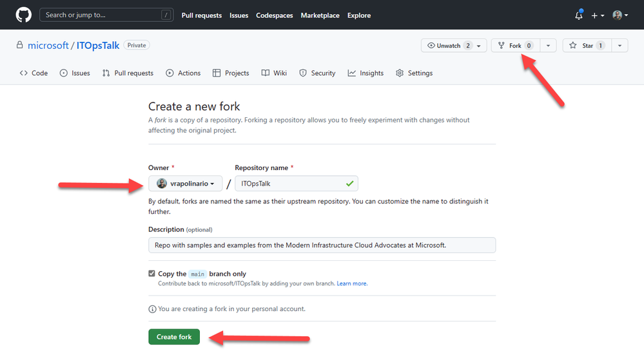Screen dimensions: 644x353
Task: Open repository Settings tab
Action: (414, 73)
